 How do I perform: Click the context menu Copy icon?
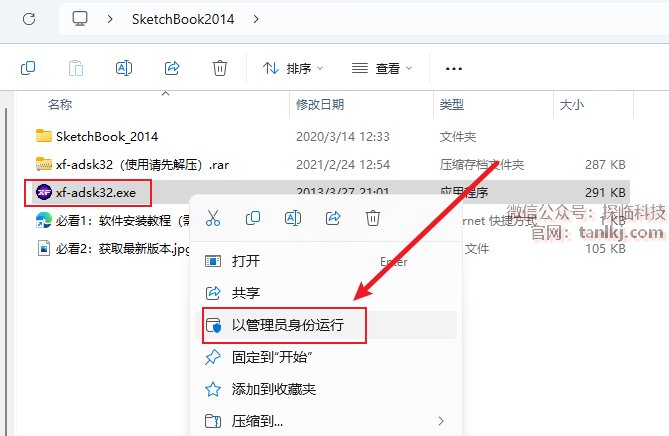[253, 218]
